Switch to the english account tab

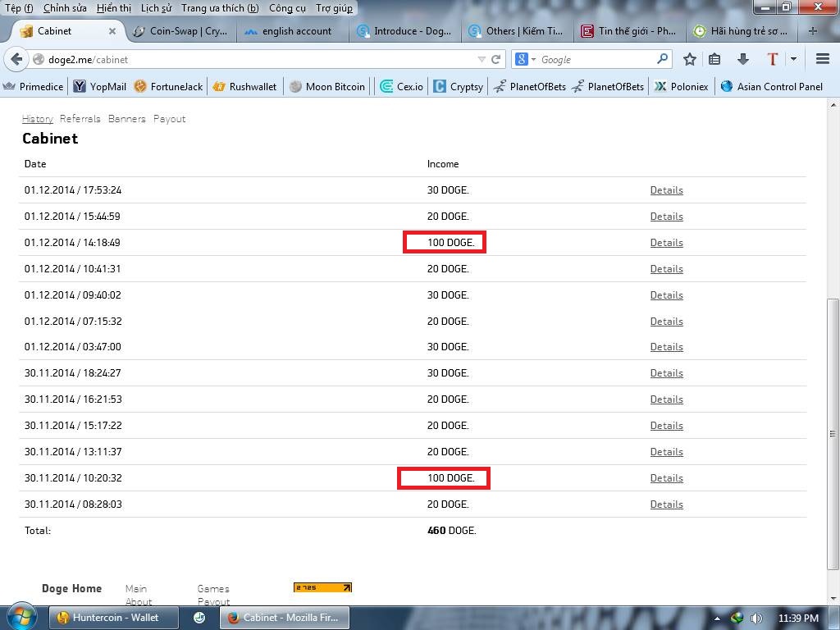point(292,31)
